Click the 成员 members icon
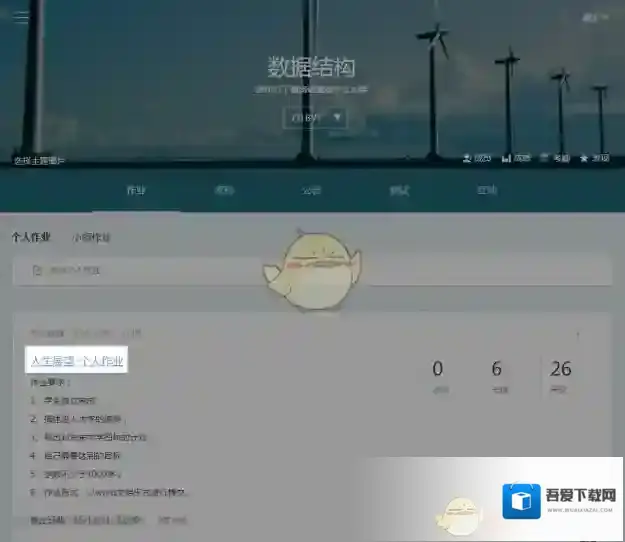The image size is (625, 542). [x=477, y=159]
